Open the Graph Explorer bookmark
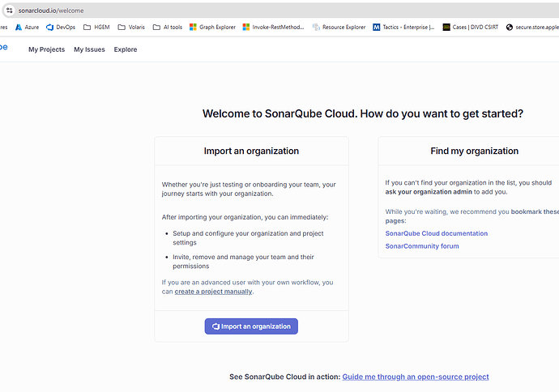This screenshot has width=559, height=392. (212, 27)
